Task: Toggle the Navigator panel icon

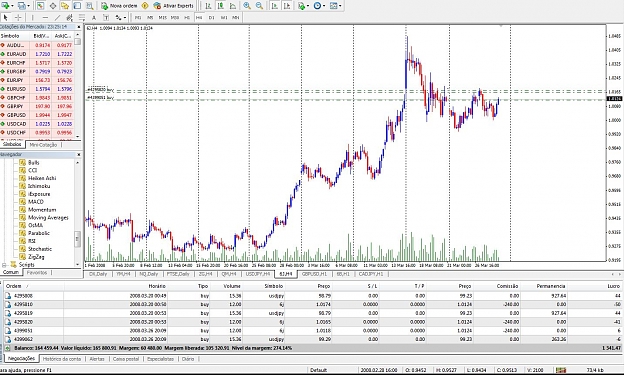Action: (65, 6)
